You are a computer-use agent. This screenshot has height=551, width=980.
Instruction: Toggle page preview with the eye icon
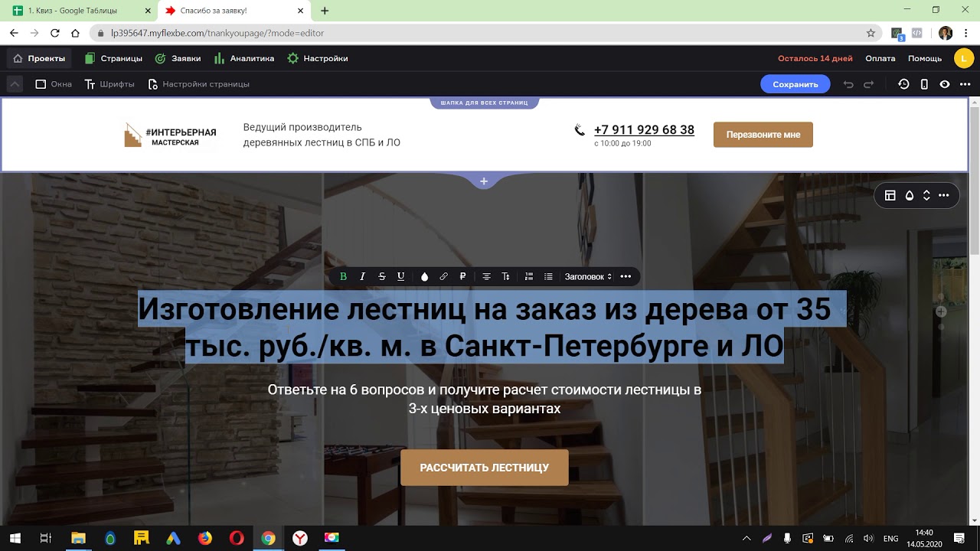(945, 84)
